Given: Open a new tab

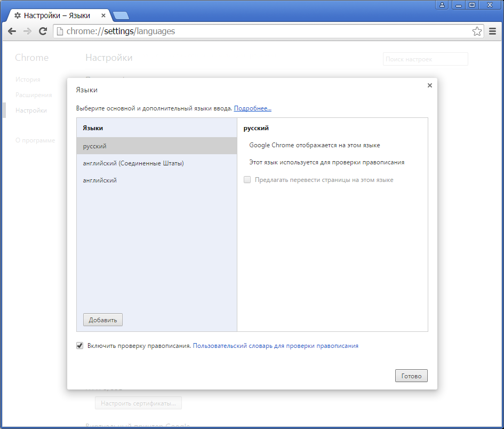Looking at the screenshot, I should click(x=121, y=15).
